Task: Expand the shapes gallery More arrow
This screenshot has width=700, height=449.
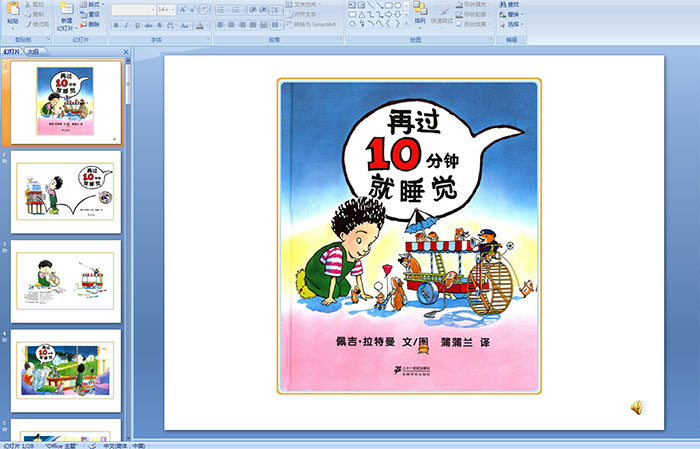Action: coord(406,23)
